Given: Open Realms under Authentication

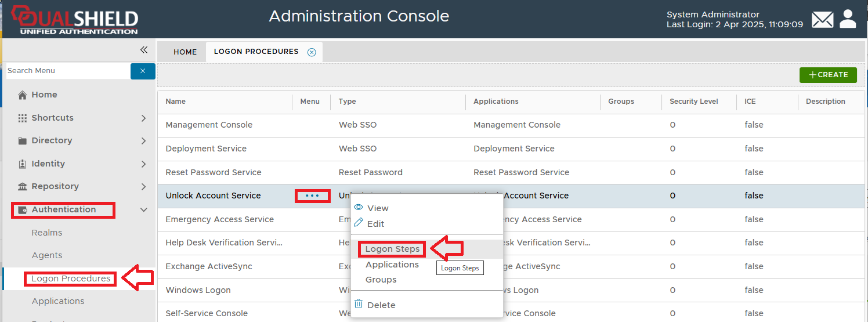Looking at the screenshot, I should (x=47, y=233).
